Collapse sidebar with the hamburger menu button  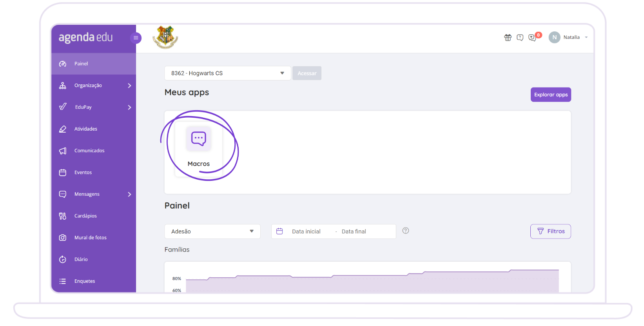pyautogui.click(x=136, y=38)
